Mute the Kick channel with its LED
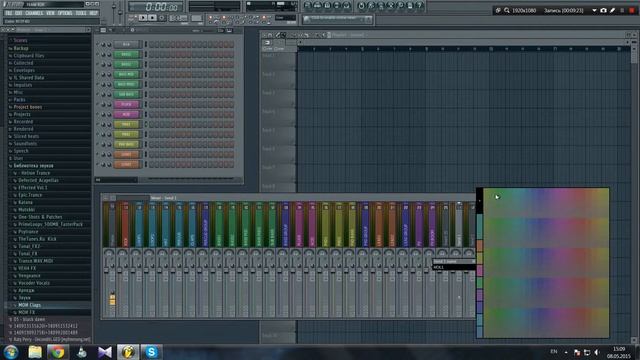This screenshot has width=640, height=360. coord(98,44)
